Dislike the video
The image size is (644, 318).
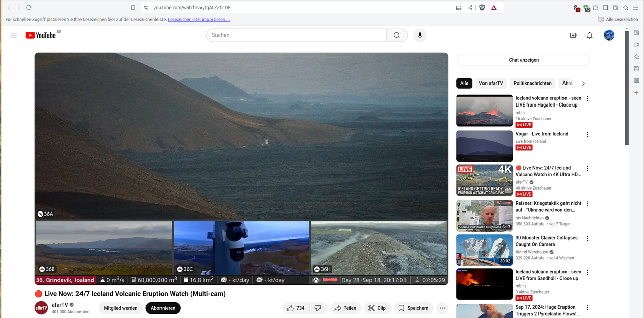[x=318, y=308]
